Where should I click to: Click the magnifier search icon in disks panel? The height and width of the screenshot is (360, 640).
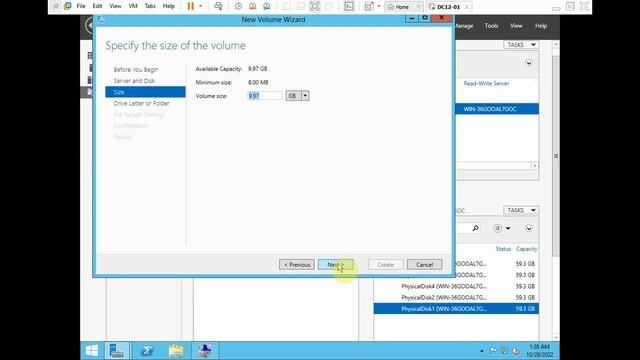pyautogui.click(x=476, y=229)
